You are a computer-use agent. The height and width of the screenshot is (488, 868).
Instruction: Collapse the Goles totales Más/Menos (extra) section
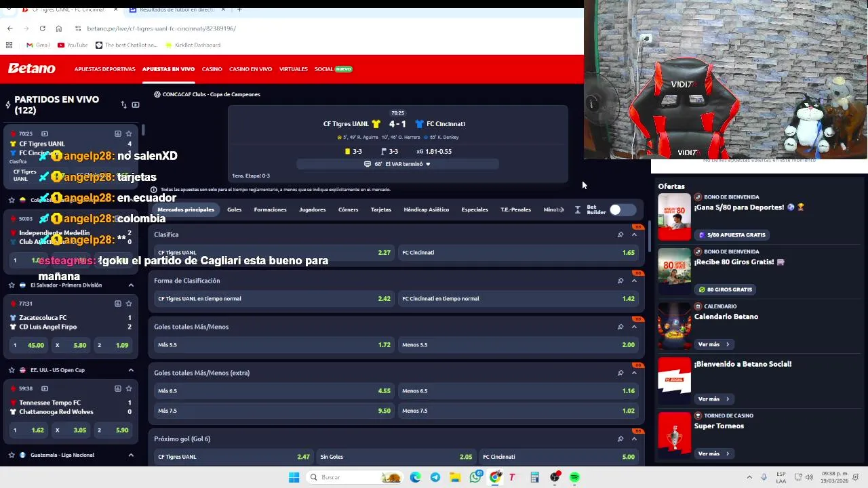[x=635, y=373]
